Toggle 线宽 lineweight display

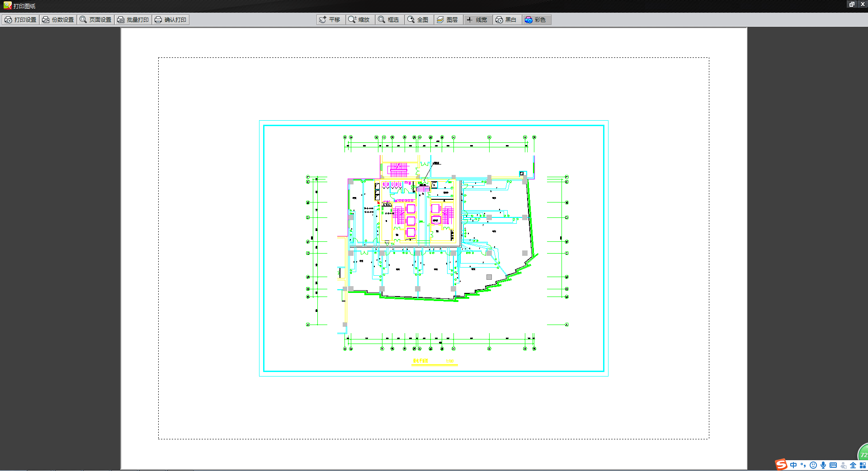(x=477, y=20)
